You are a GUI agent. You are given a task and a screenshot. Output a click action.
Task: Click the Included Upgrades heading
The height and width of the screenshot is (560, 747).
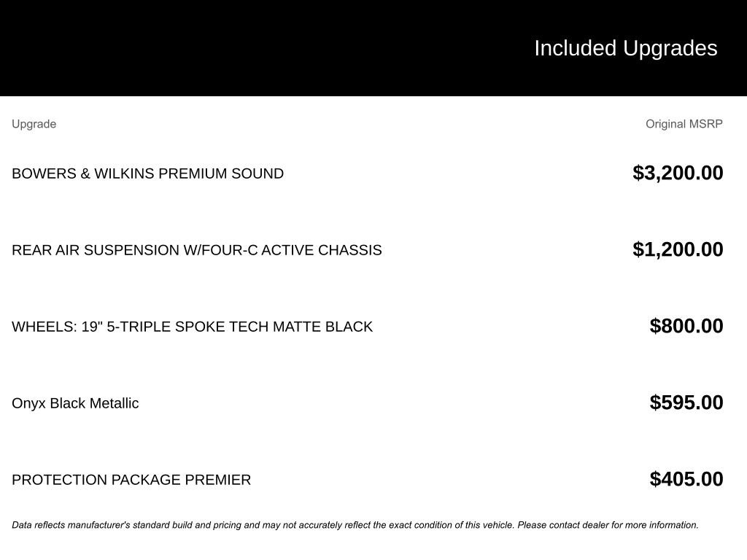[625, 48]
